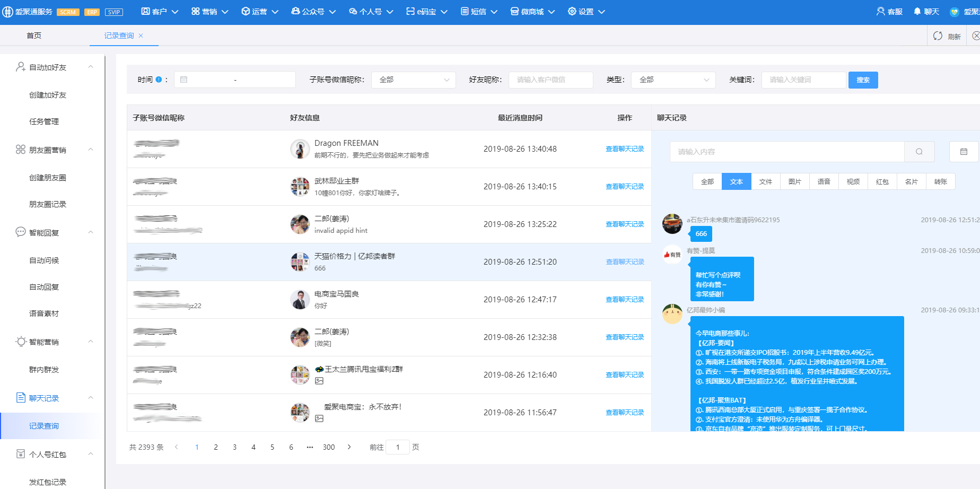Screen dimensions: 980x489
Task: Select the 全部 chat filter tab
Action: pyautogui.click(x=707, y=181)
